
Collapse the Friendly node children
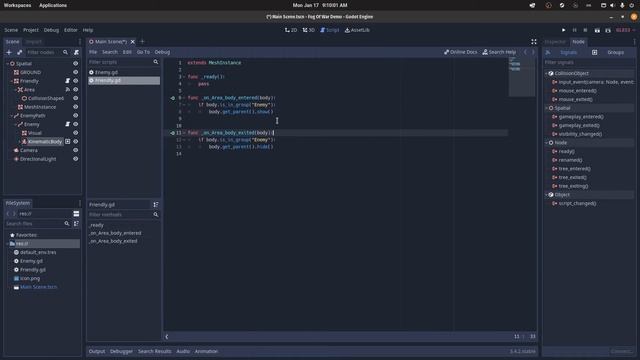11,81
